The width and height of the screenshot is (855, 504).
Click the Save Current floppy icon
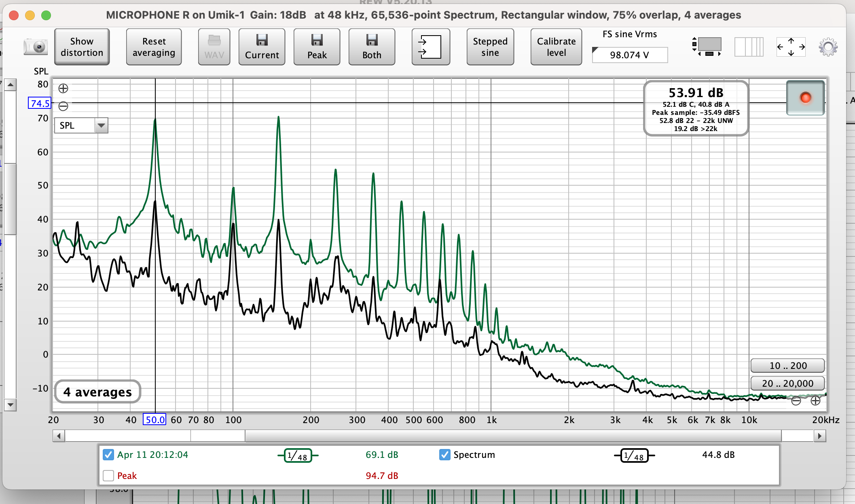[262, 47]
